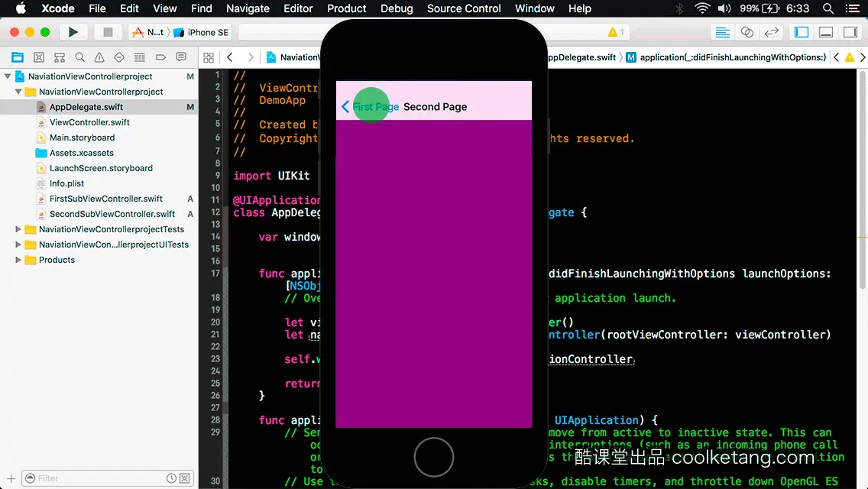Image resolution: width=868 pixels, height=489 pixels.
Task: Show the Project navigator
Action: pos(18,57)
